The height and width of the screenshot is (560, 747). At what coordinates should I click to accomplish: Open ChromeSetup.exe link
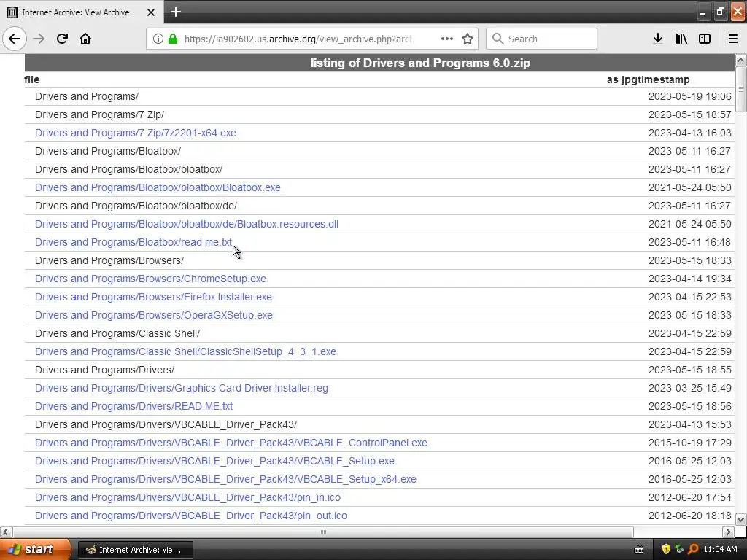[x=150, y=279]
